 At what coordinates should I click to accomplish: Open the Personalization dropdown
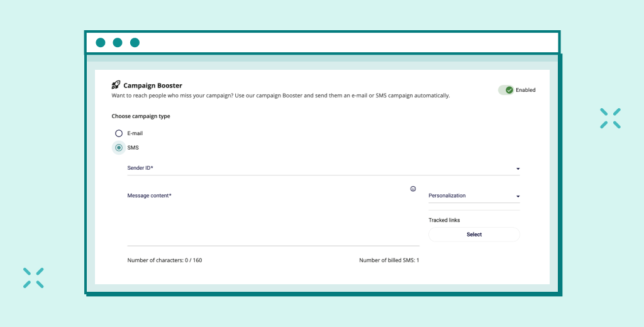[474, 196]
